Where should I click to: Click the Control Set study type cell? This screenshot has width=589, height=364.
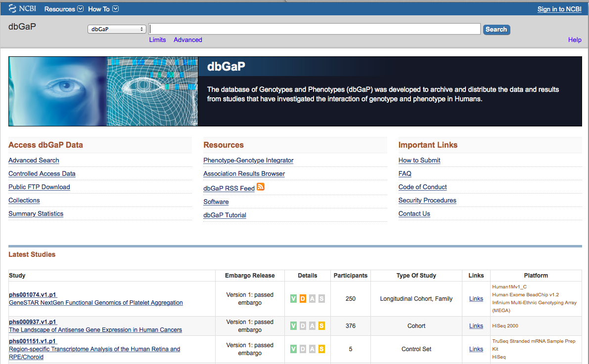[416, 349]
